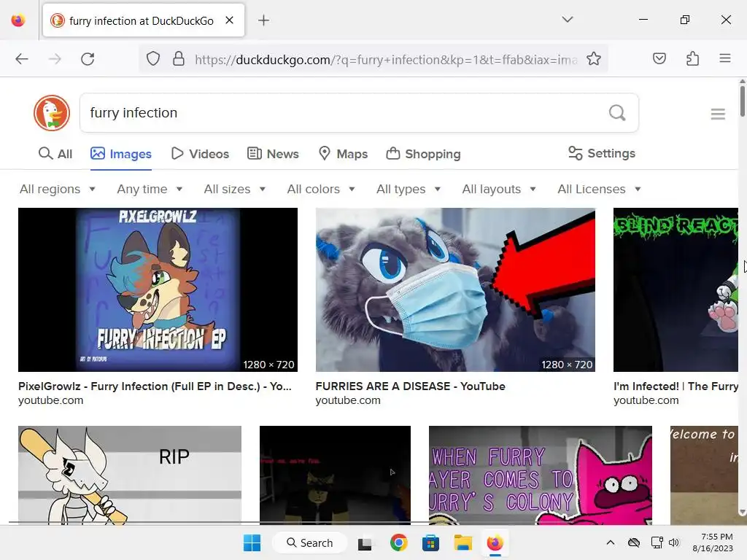This screenshot has width=747, height=560.
Task: Save to Pocket using the Pocket icon
Action: coord(659,58)
